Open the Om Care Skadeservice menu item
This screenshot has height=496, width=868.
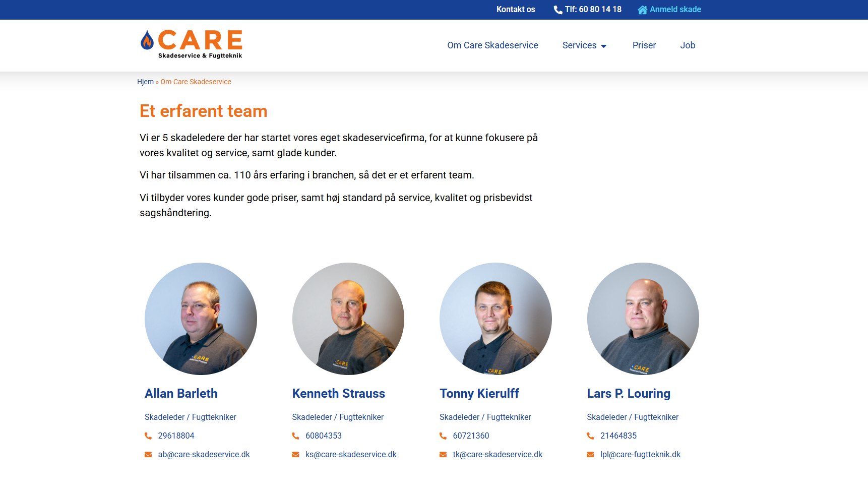pyautogui.click(x=492, y=45)
